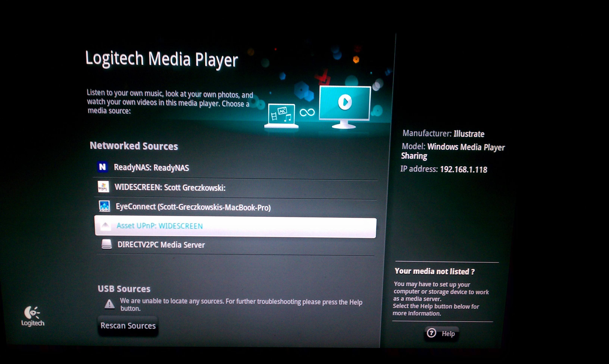Screen dimensions: 609x364
Task: Click the ReadyNAS blue N icon
Action: [x=102, y=167]
